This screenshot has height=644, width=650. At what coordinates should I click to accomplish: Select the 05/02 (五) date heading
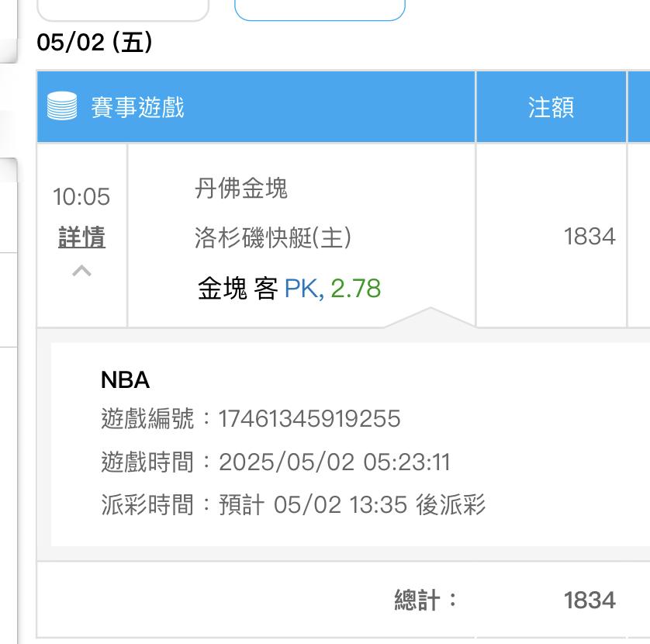point(95,43)
